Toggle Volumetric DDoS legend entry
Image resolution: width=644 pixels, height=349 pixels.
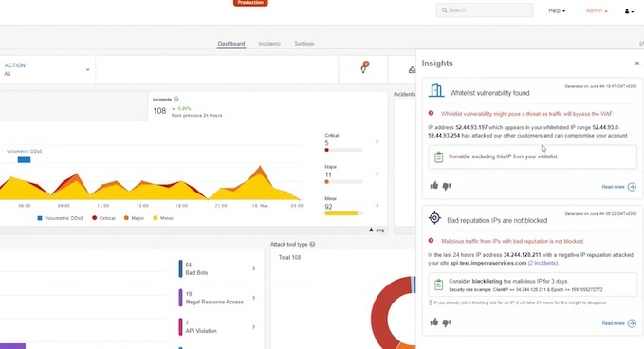pyautogui.click(x=60, y=218)
